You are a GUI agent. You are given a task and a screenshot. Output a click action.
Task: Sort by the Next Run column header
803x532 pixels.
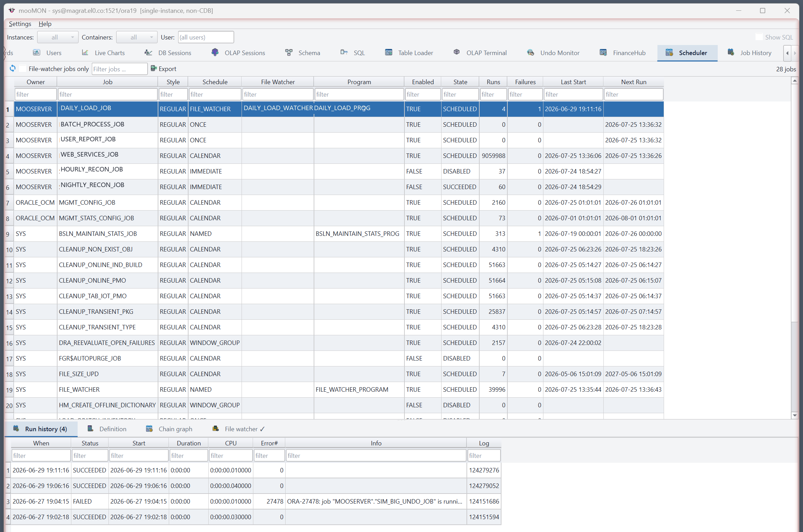[x=634, y=82]
